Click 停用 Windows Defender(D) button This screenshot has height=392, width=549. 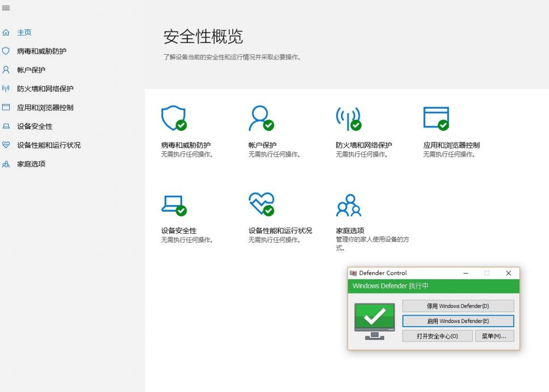[x=458, y=306]
